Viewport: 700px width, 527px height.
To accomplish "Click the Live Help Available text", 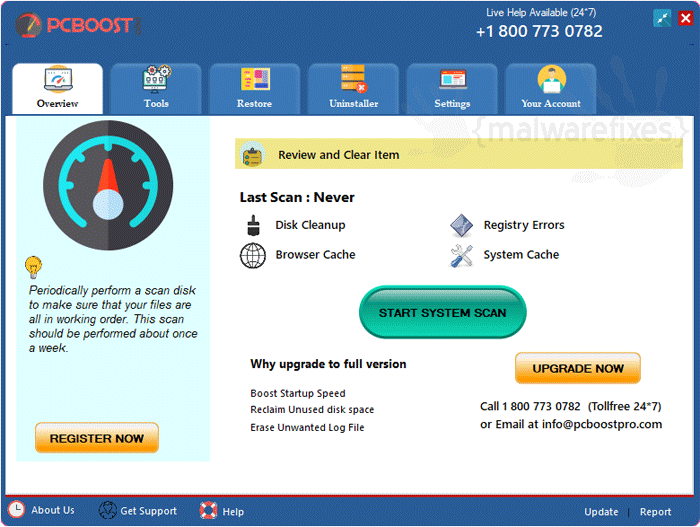I will tap(541, 13).
